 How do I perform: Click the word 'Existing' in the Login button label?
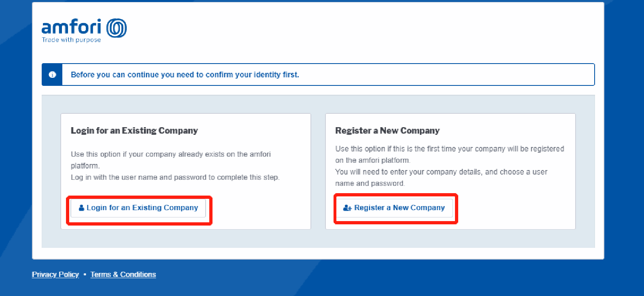[147, 208]
